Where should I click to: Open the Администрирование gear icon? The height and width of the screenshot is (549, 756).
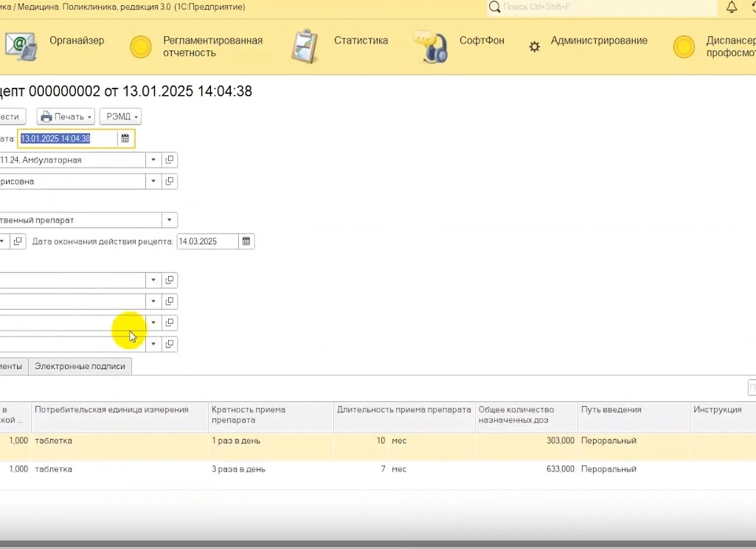(x=534, y=46)
